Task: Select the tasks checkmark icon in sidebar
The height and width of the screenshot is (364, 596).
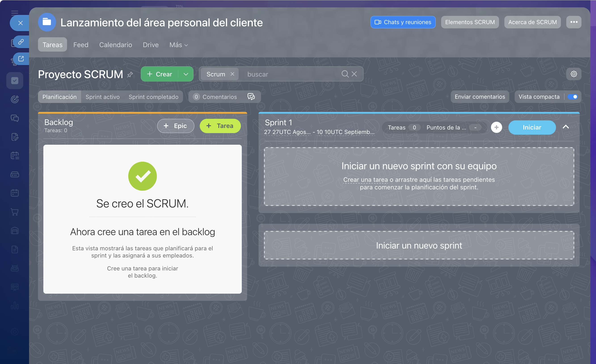Action: 15,80
